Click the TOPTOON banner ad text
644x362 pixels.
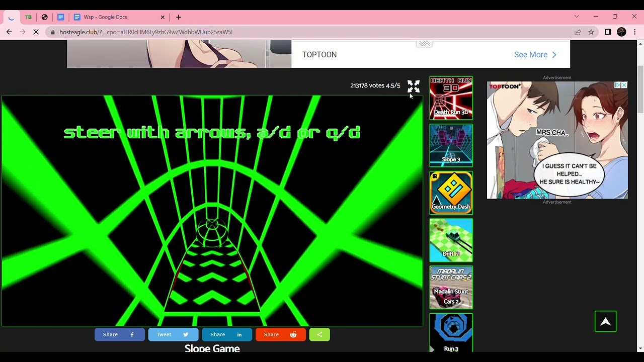click(x=319, y=54)
